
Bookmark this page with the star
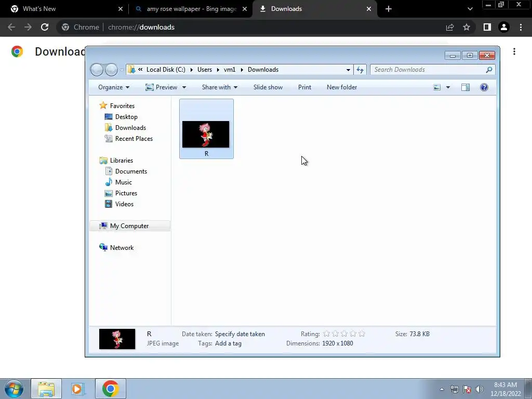tap(467, 27)
